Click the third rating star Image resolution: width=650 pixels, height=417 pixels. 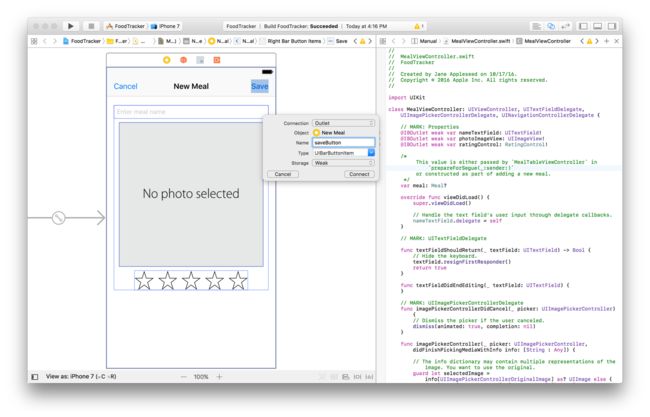pos(191,281)
